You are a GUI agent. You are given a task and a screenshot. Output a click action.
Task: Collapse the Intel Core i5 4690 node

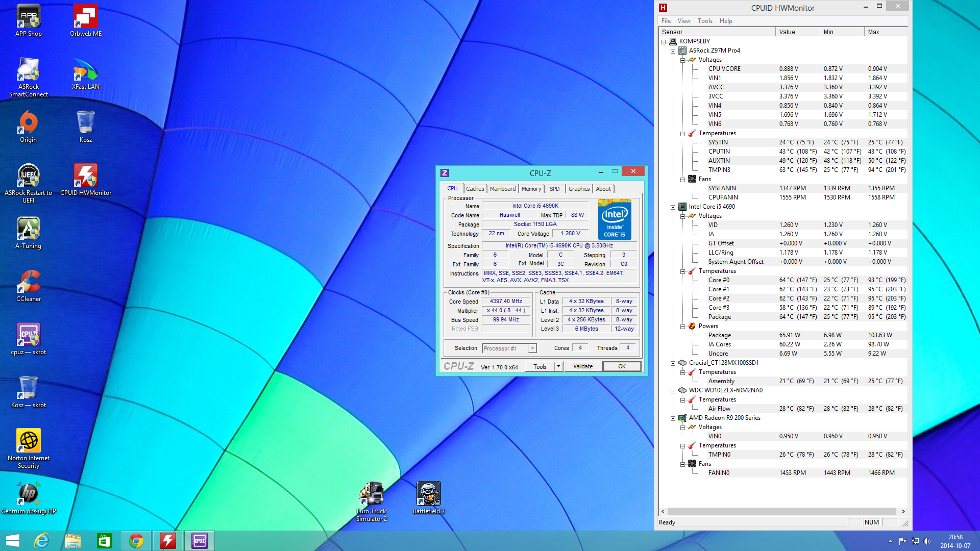coord(673,207)
